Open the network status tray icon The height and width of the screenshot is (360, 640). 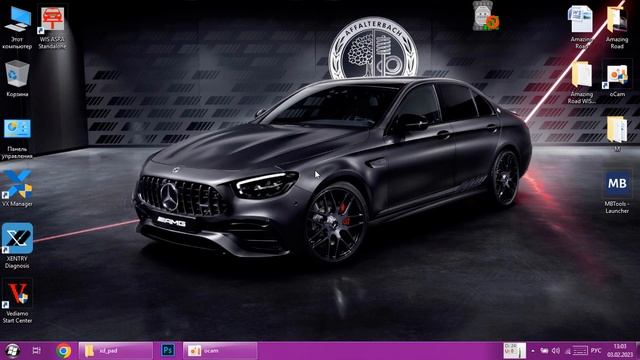coord(567,351)
